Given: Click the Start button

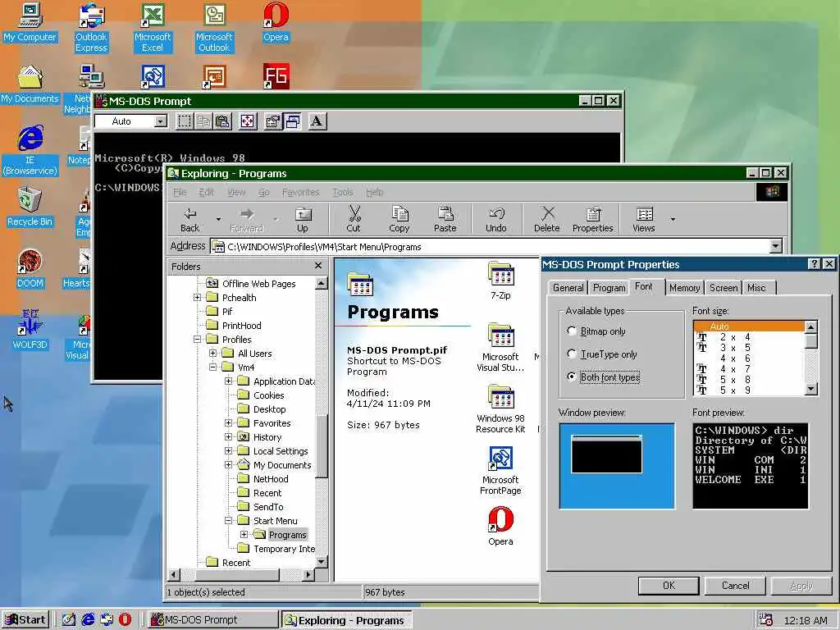Looking at the screenshot, I should coord(25,620).
